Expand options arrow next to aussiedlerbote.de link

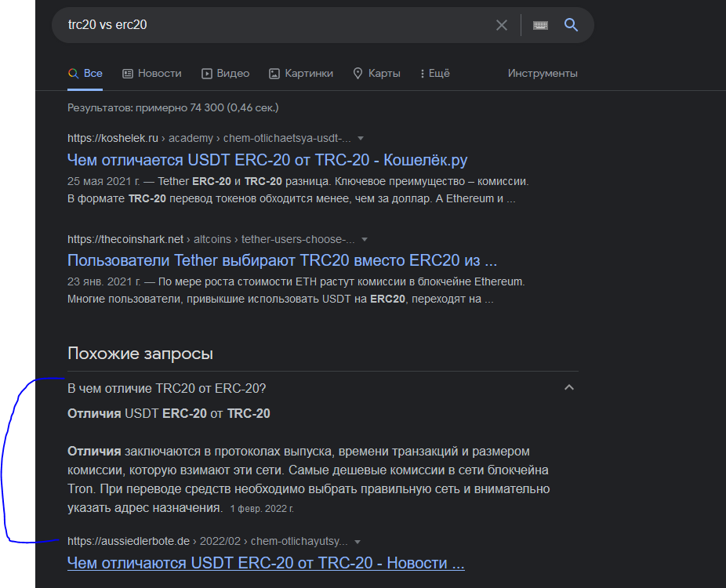coord(358,541)
